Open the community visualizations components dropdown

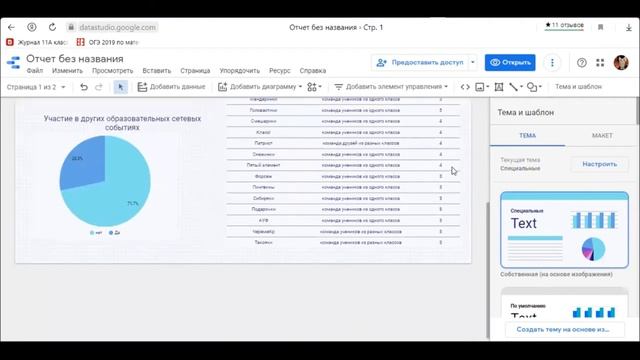coord(314,87)
